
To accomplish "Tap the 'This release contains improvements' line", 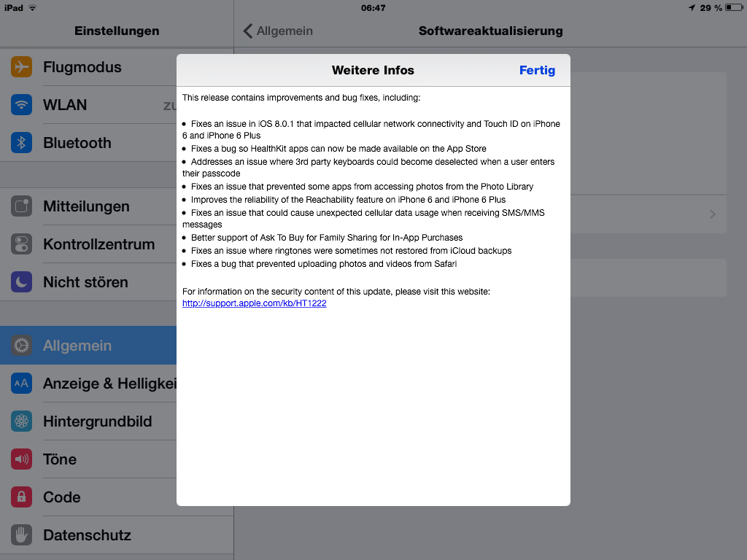I will click(301, 98).
